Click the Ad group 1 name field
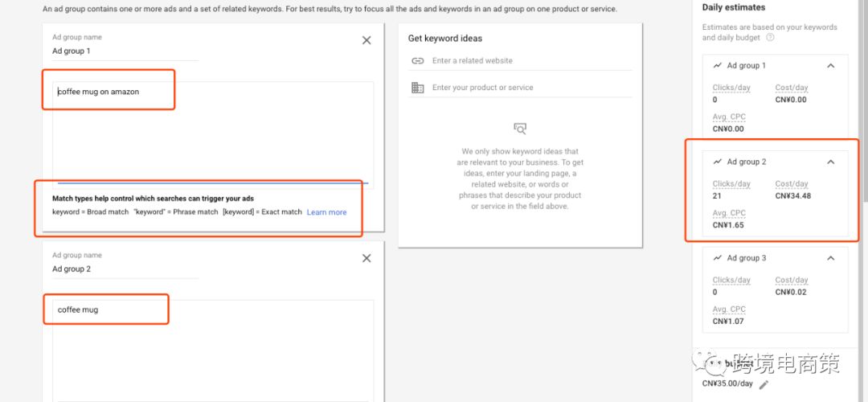Image resolution: width=868 pixels, height=402 pixels. (x=125, y=51)
